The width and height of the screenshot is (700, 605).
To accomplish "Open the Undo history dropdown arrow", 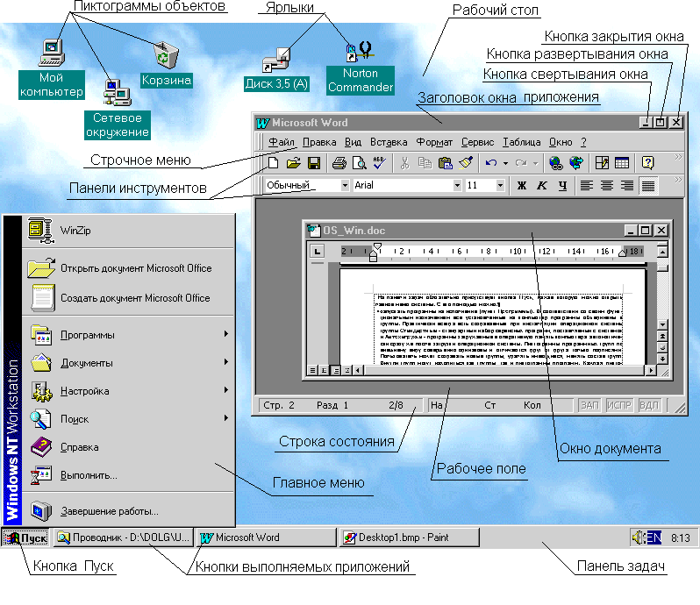I will click(505, 163).
